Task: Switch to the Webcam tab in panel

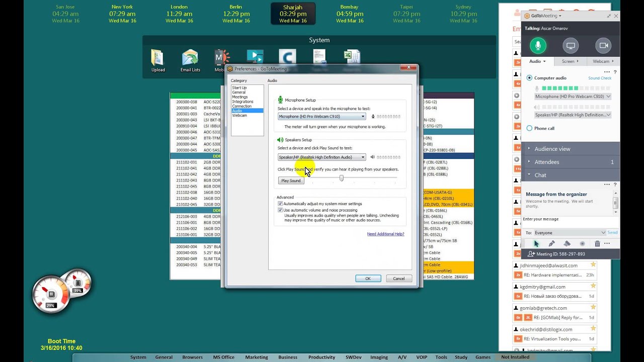Action: tap(603, 61)
